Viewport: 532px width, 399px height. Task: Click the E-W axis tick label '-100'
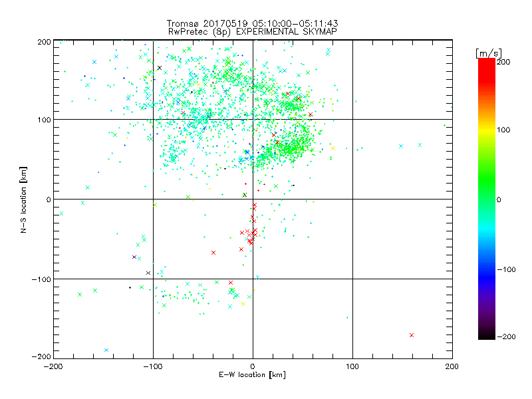point(153,366)
